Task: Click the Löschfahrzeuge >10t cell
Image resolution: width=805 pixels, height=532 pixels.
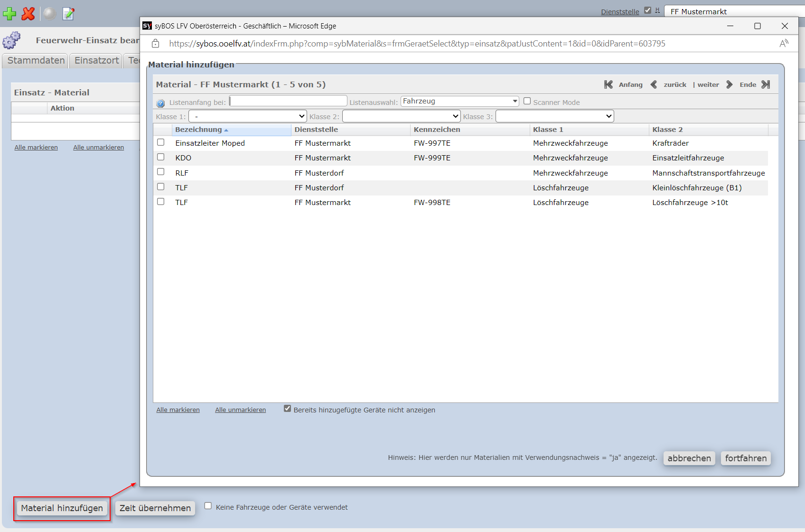Action: [690, 203]
